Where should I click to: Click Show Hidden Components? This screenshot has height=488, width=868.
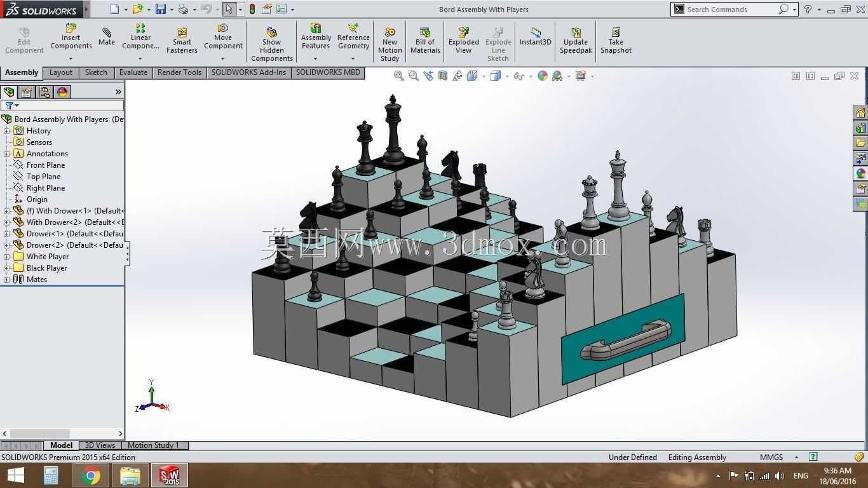pyautogui.click(x=272, y=44)
